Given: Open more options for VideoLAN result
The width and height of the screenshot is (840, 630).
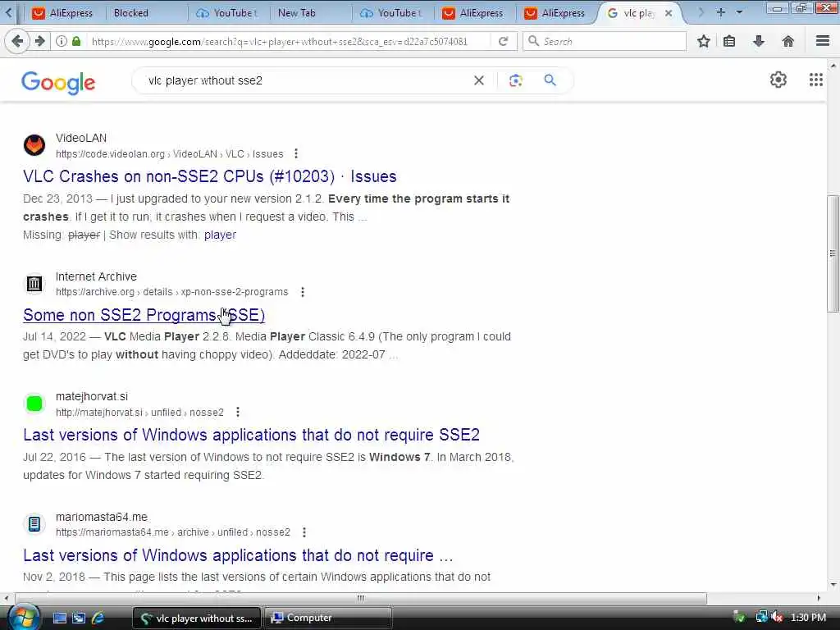Looking at the screenshot, I should point(295,154).
